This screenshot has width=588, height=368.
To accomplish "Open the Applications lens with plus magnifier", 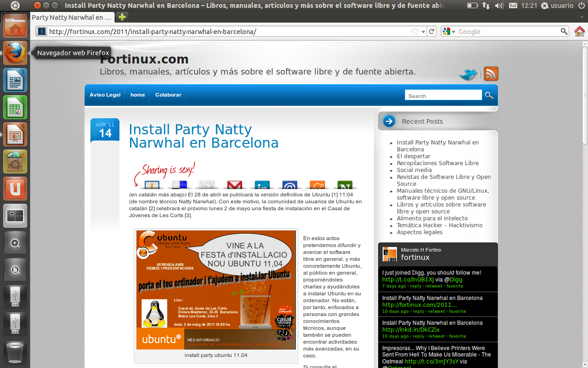I will (15, 243).
